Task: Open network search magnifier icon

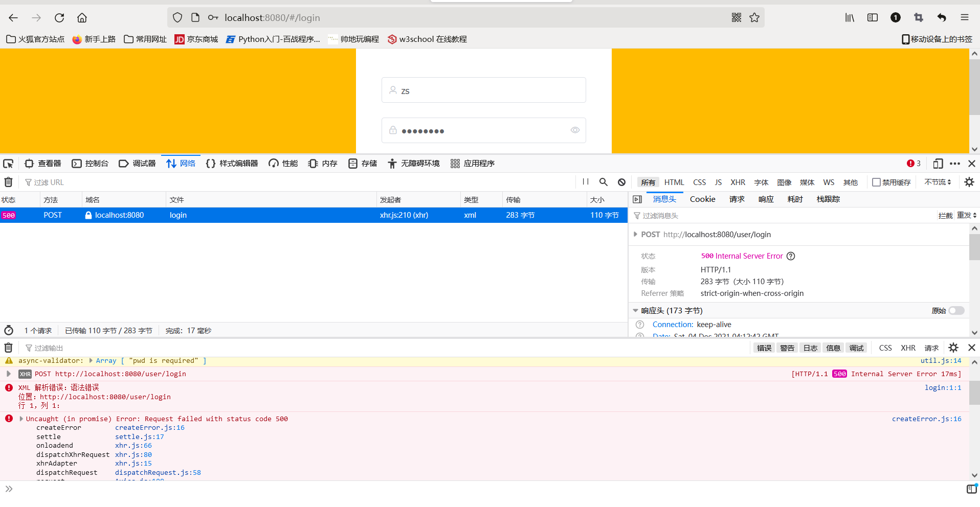Action: (x=604, y=181)
